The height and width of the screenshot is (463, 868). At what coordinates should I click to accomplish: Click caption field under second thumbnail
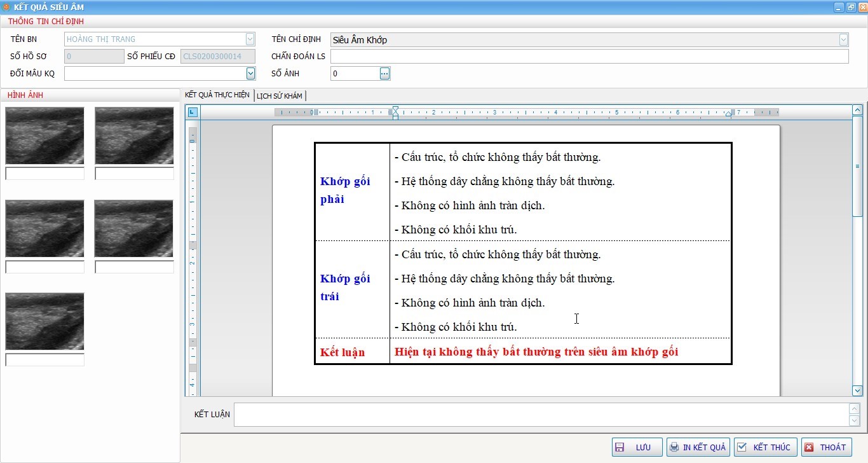tap(134, 174)
